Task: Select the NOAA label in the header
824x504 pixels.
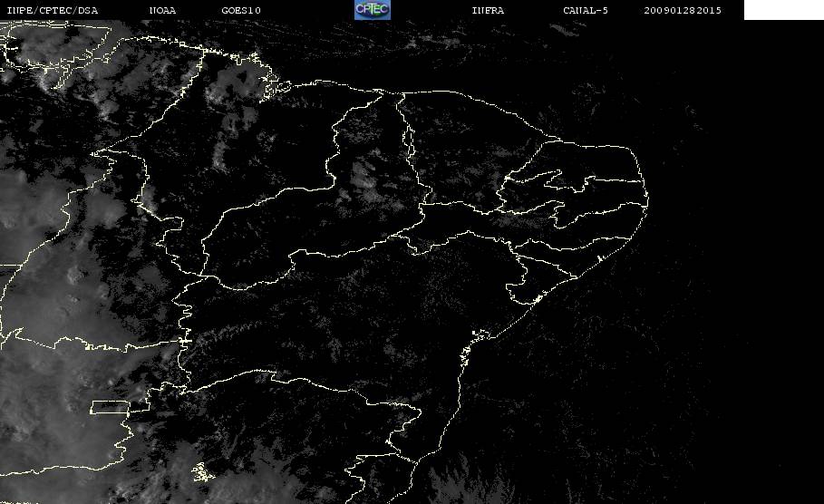Action: (162, 10)
